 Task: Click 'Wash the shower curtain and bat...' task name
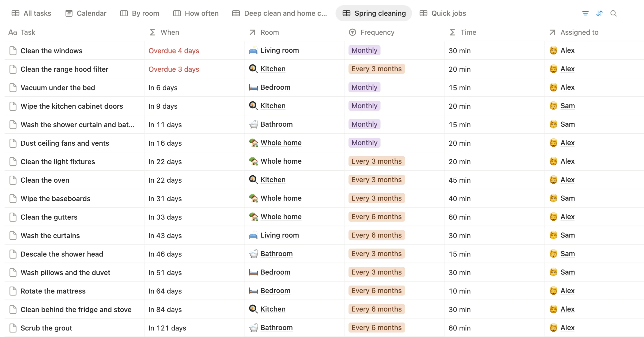point(77,125)
